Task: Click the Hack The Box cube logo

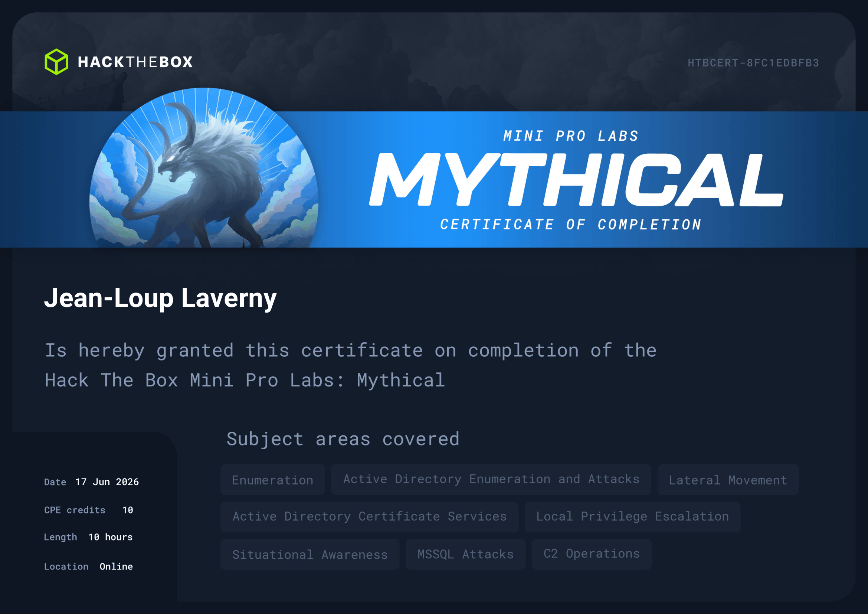Action: pyautogui.click(x=56, y=62)
